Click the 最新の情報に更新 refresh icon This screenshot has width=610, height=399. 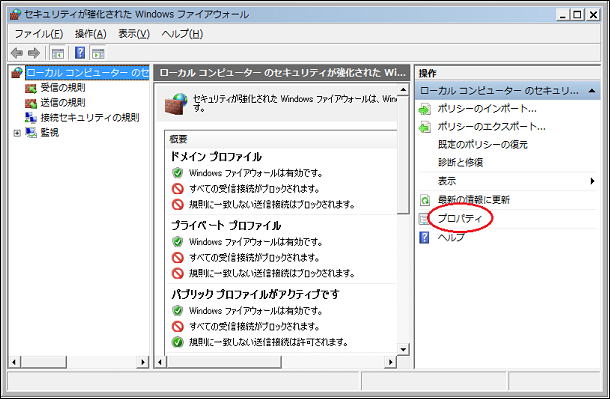425,200
